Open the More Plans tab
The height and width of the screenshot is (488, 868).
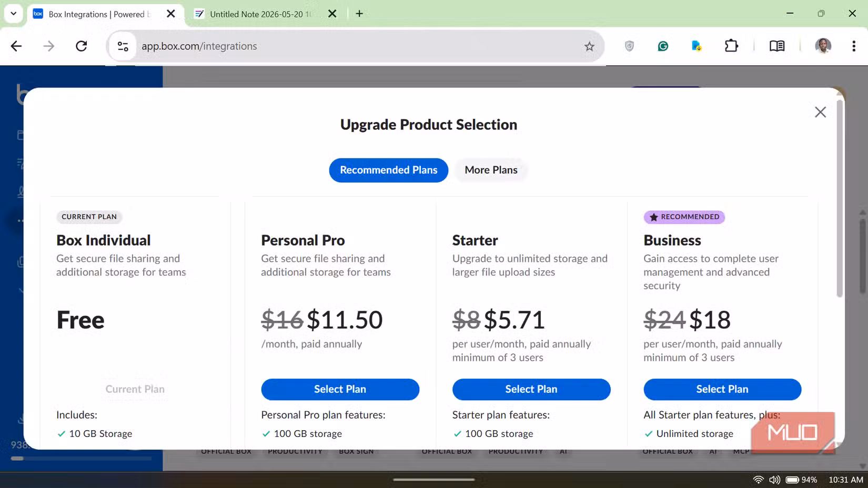tap(491, 170)
